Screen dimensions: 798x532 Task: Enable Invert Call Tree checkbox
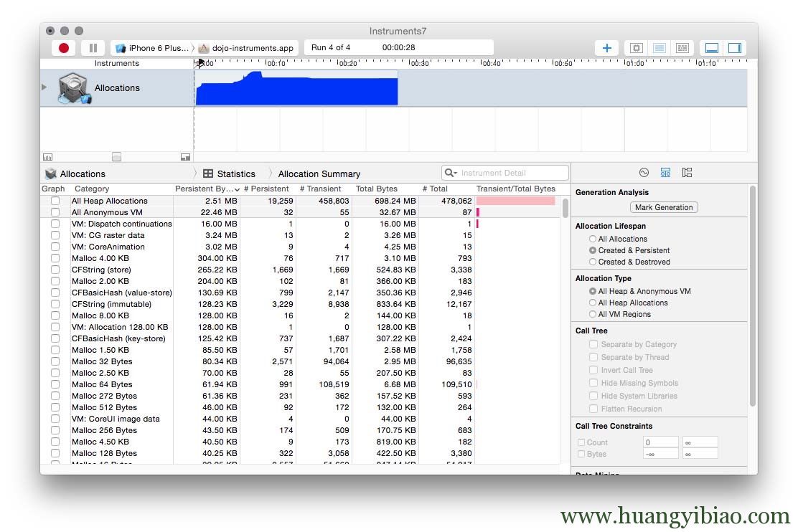593,370
